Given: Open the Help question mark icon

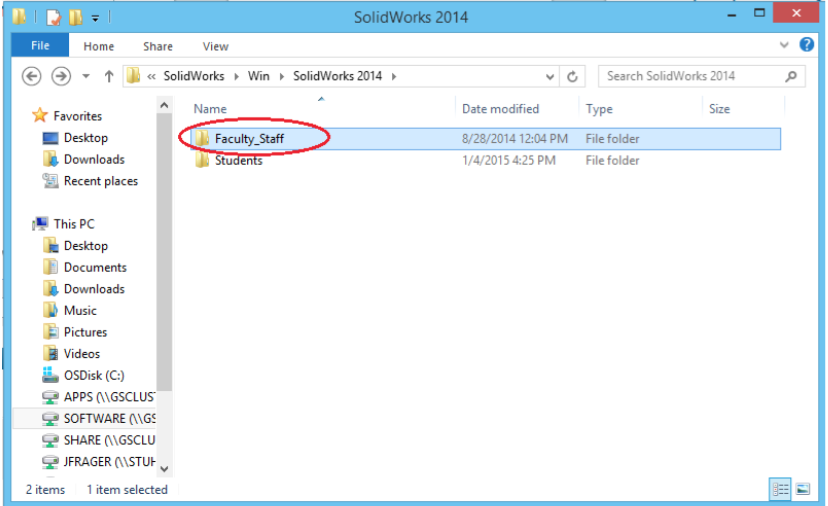Looking at the screenshot, I should (x=807, y=46).
